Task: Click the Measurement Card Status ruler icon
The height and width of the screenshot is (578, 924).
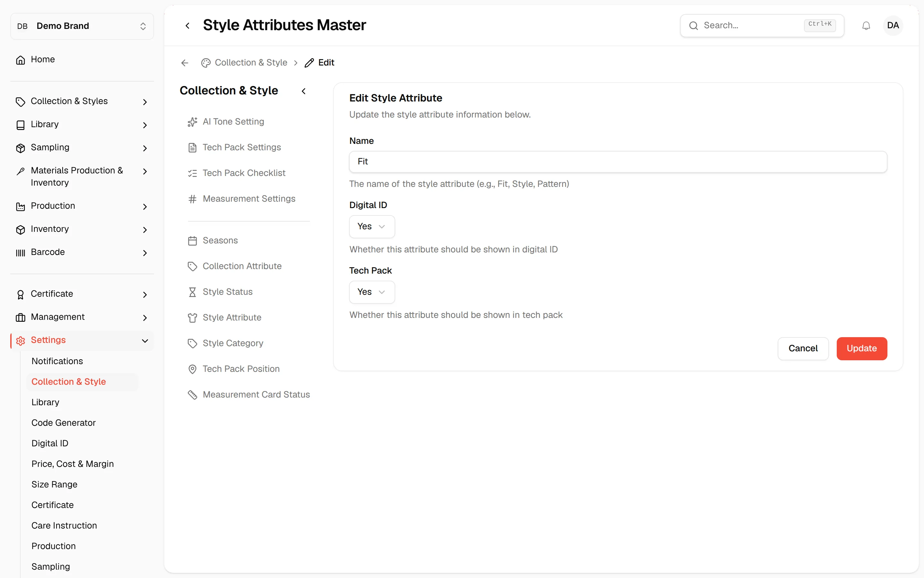Action: pos(193,395)
